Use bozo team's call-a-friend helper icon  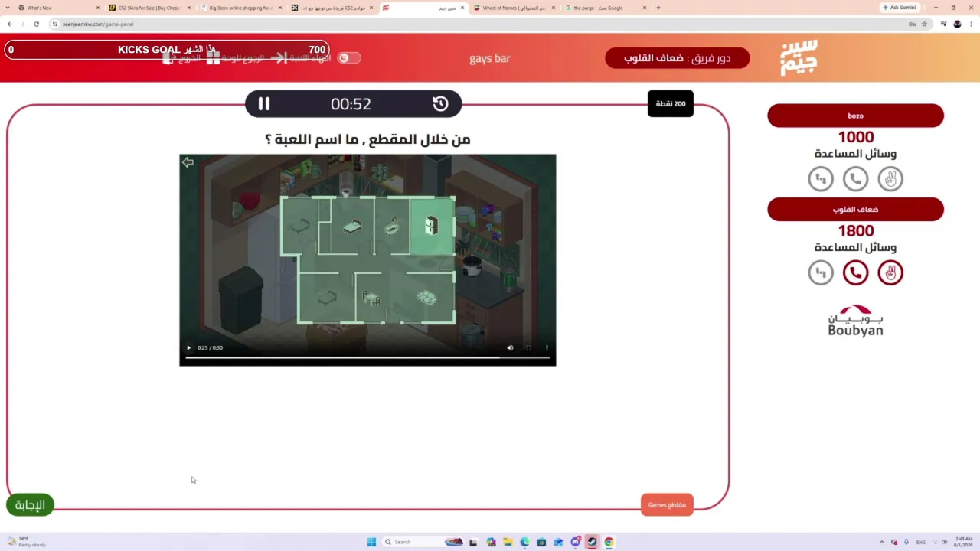(855, 179)
